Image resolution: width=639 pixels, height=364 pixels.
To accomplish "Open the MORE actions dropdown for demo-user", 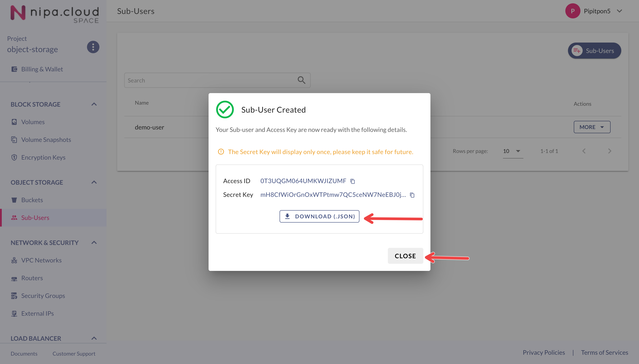I will 592,127.
